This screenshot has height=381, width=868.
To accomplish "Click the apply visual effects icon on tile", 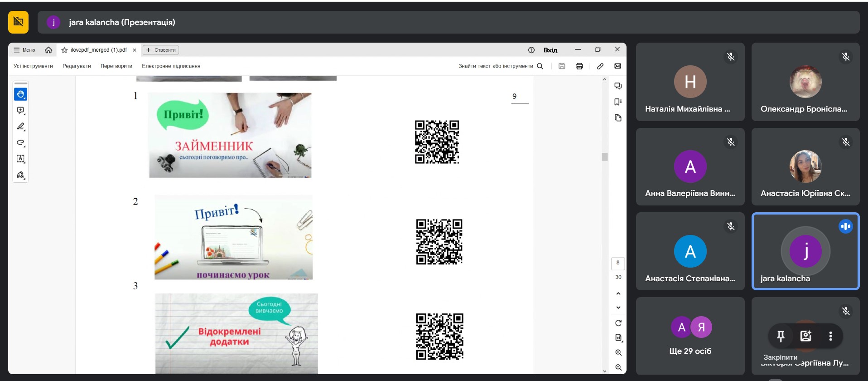I will click(x=805, y=336).
